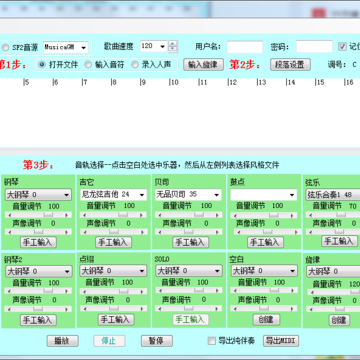Open the 点缀 track instrument dropdown
Viewport: 360px width, 360px height.
point(113,271)
